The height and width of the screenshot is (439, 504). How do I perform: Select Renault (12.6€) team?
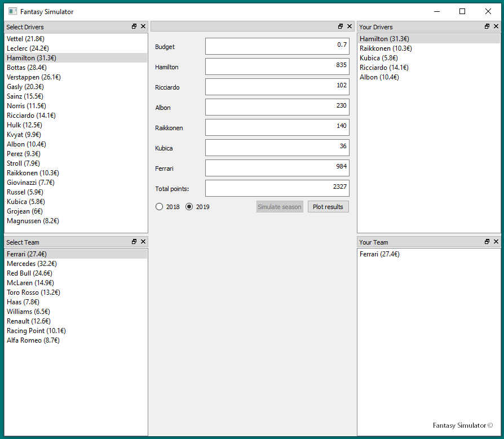click(x=76, y=321)
